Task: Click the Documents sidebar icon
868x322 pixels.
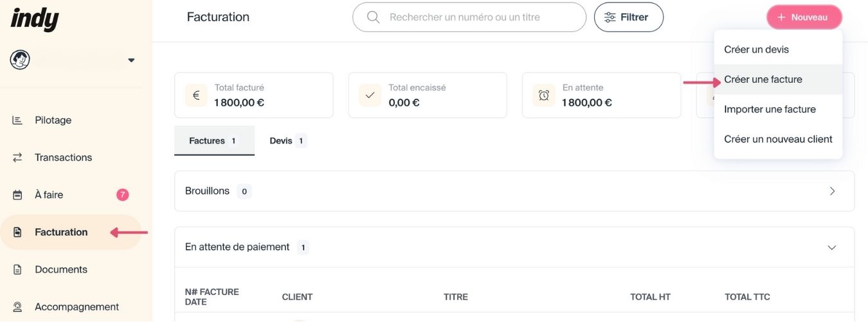Action: 17,269
